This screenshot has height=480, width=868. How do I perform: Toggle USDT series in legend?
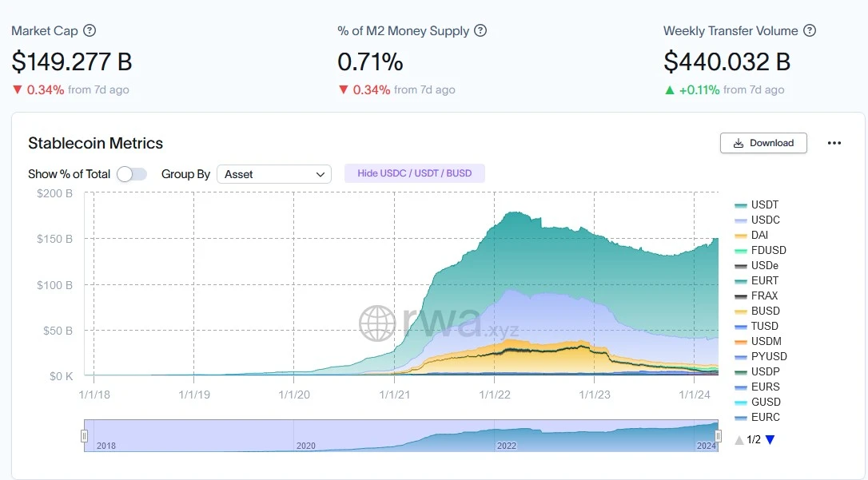click(765, 204)
